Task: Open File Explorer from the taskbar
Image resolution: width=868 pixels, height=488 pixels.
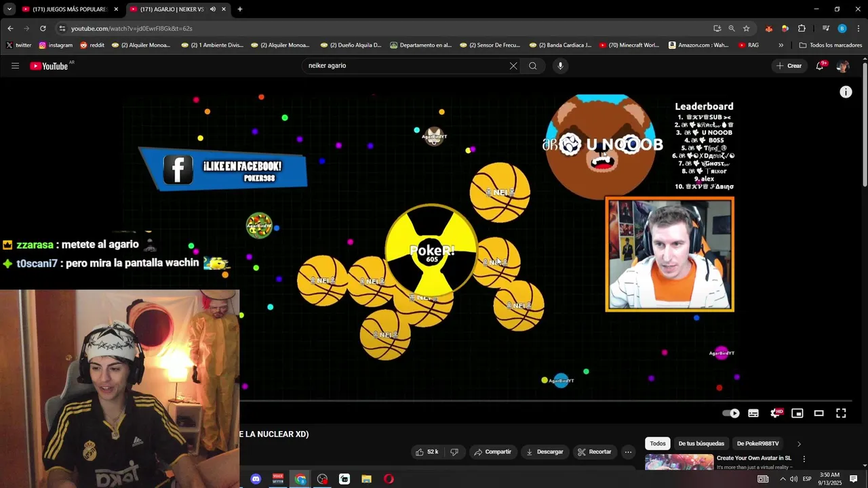Action: pyautogui.click(x=366, y=479)
